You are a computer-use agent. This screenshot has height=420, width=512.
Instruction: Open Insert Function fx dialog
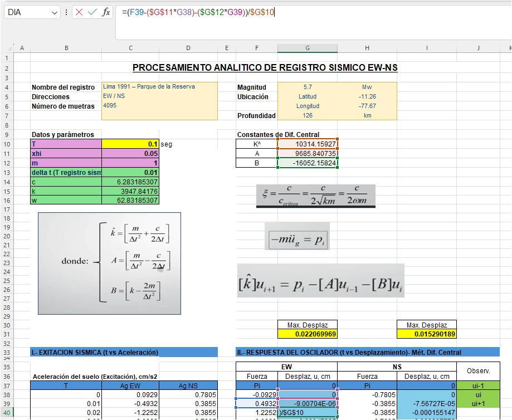click(x=106, y=12)
